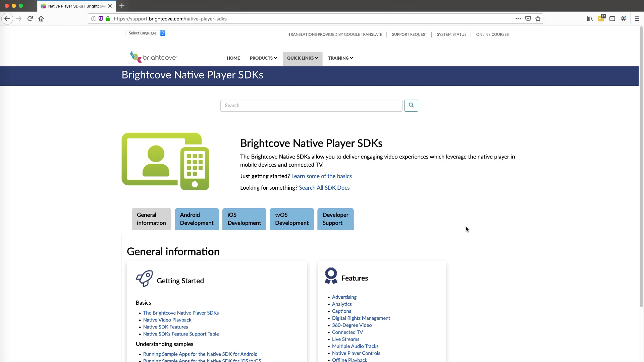Open Digital Rights Management link
The width and height of the screenshot is (644, 362).
[x=361, y=318]
